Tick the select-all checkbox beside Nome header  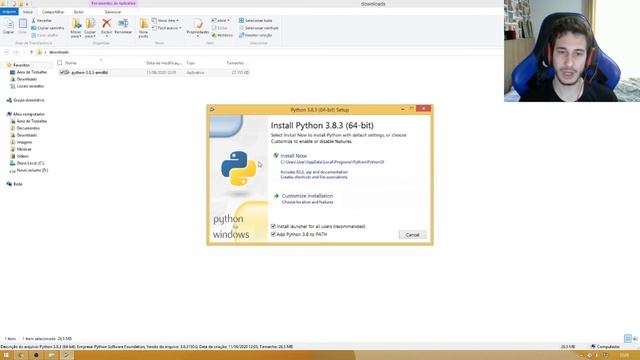[x=60, y=63]
